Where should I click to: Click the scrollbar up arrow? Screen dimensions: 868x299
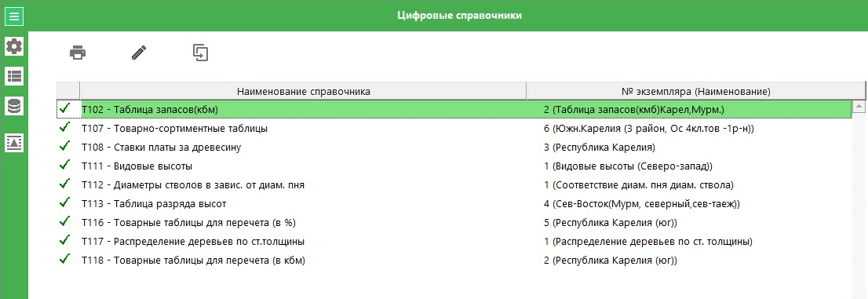click(859, 105)
